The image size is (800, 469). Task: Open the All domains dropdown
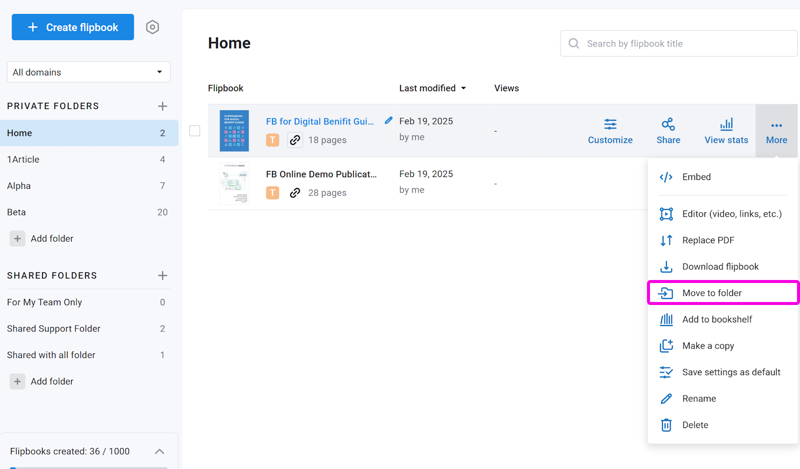point(88,72)
